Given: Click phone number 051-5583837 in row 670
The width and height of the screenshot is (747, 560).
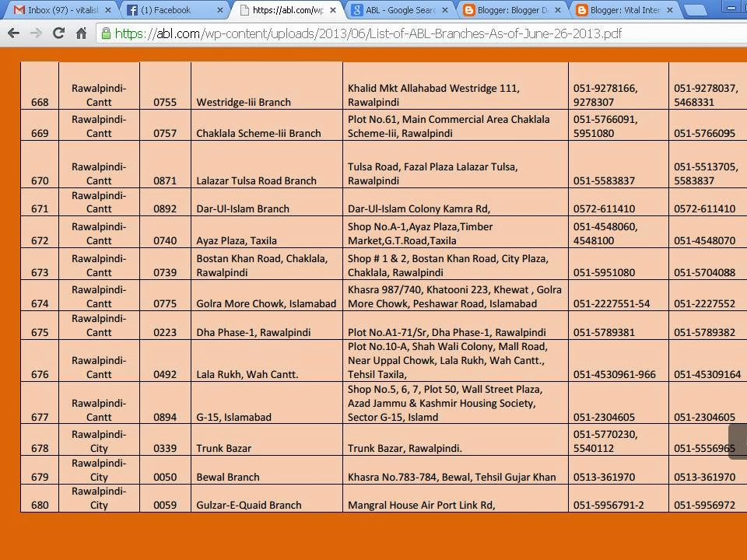Looking at the screenshot, I should pos(604,180).
